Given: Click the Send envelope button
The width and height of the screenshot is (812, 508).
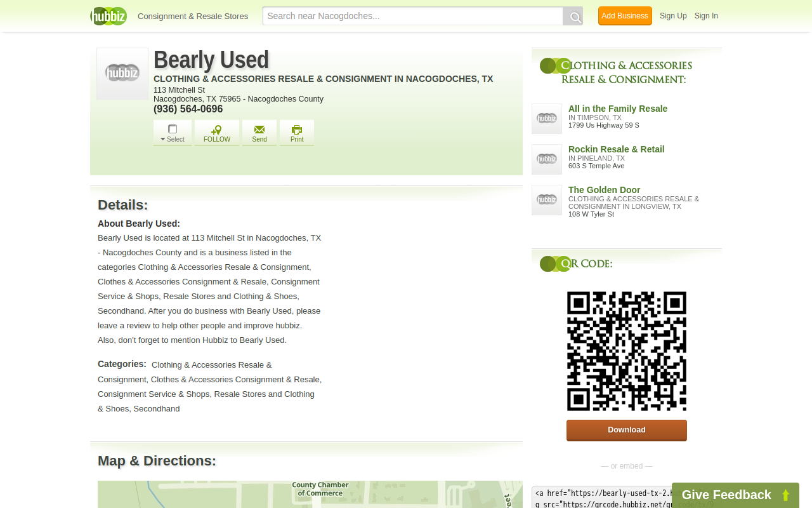Looking at the screenshot, I should click(259, 133).
